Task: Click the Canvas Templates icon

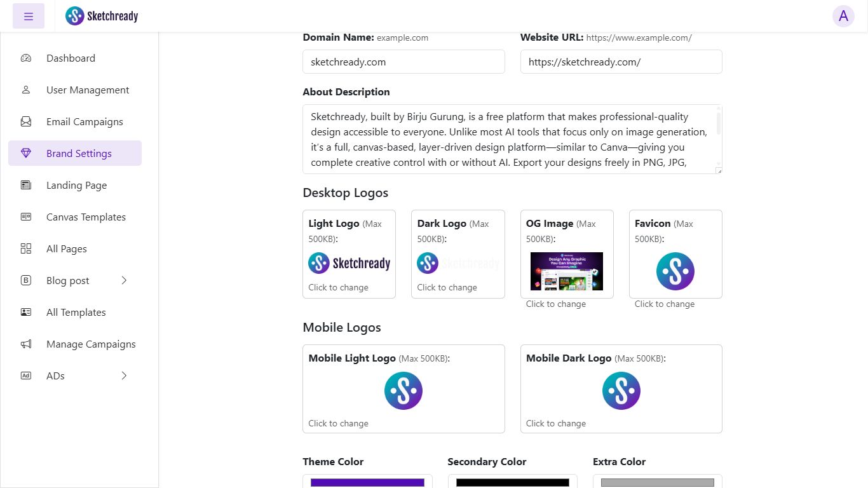Action: pyautogui.click(x=26, y=217)
